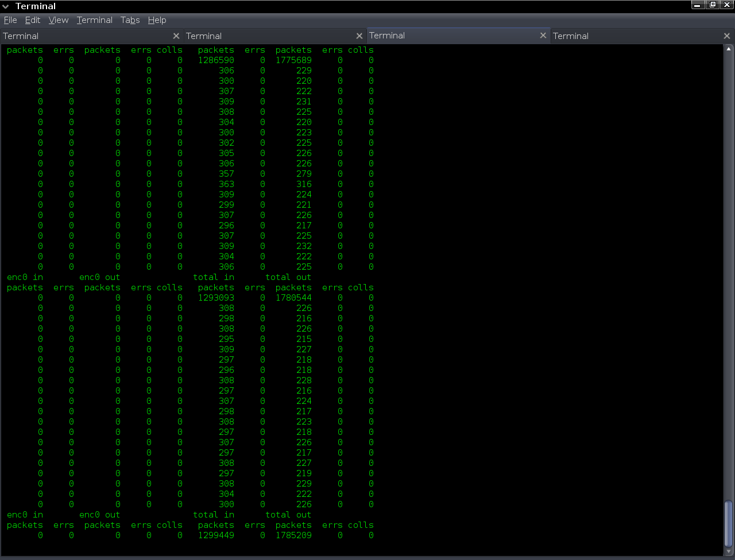Image resolution: width=735 pixels, height=560 pixels.
Task: Click the total in value 1293093
Action: [x=216, y=298]
